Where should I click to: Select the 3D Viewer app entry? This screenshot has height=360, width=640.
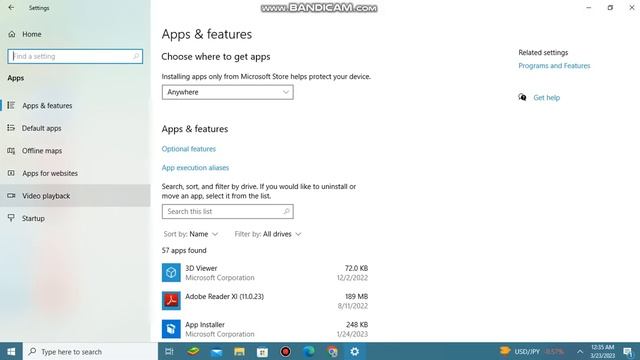(x=265, y=273)
